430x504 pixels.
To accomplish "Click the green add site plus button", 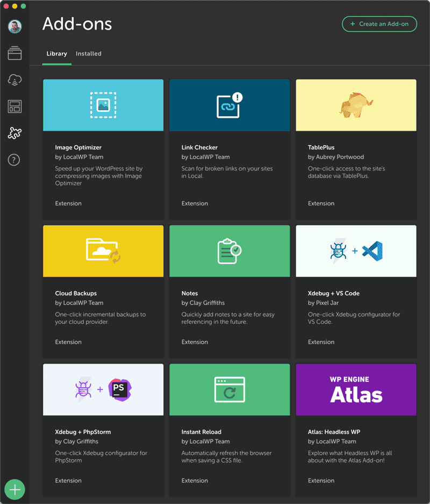I will (15, 489).
